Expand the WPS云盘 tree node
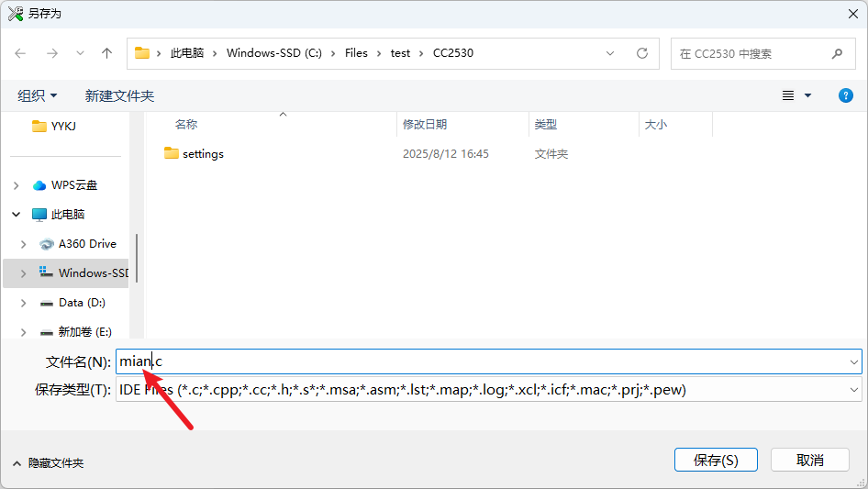This screenshot has height=489, width=868. (16, 185)
